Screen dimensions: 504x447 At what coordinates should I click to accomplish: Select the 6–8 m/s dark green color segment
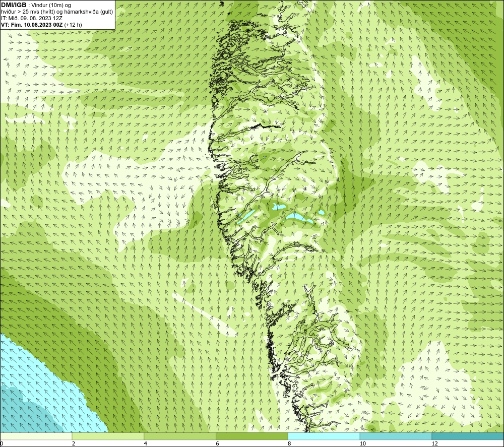click(x=252, y=436)
